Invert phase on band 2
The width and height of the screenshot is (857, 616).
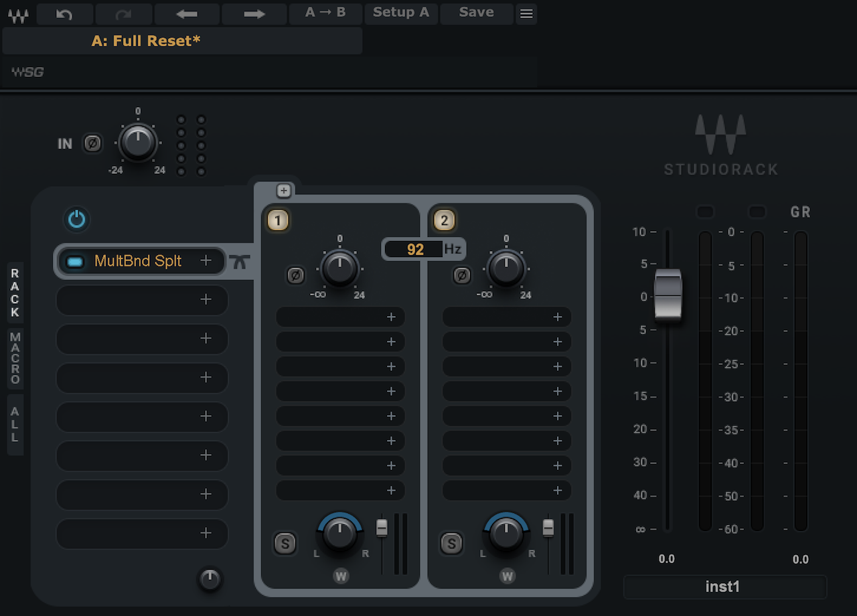coord(461,275)
